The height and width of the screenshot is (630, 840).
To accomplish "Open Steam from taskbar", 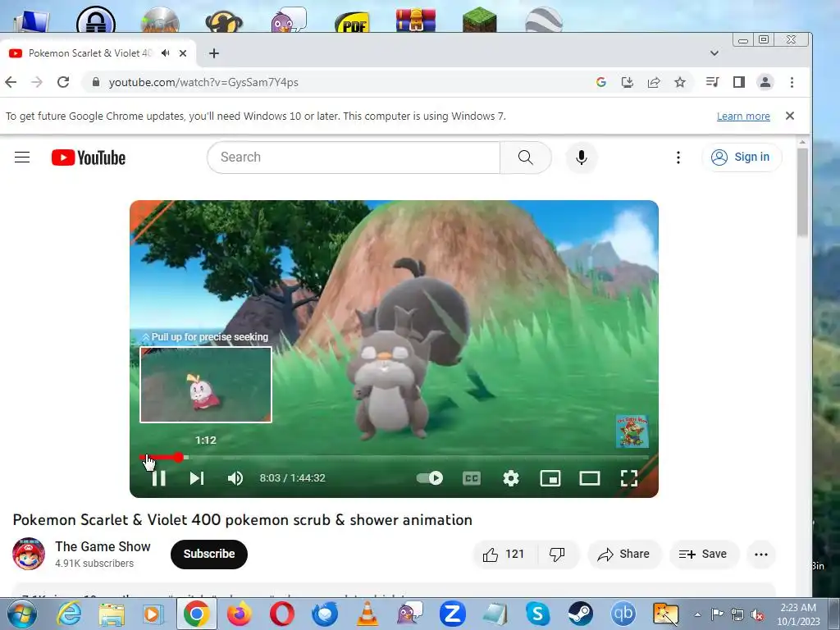I will click(x=580, y=614).
